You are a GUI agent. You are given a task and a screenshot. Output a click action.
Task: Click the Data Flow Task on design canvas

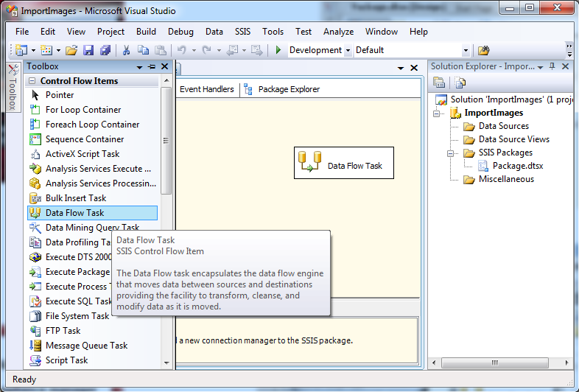tap(344, 163)
